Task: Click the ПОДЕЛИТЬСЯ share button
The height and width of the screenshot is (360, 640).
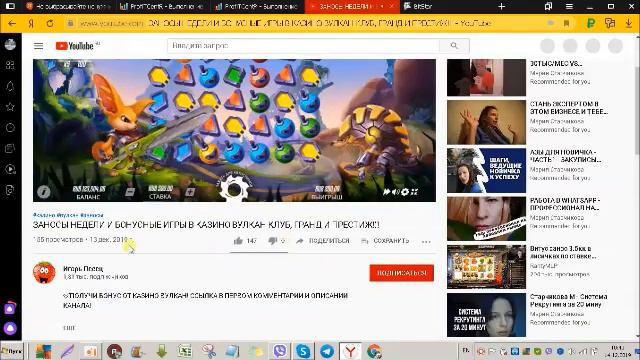Action: [x=323, y=241]
